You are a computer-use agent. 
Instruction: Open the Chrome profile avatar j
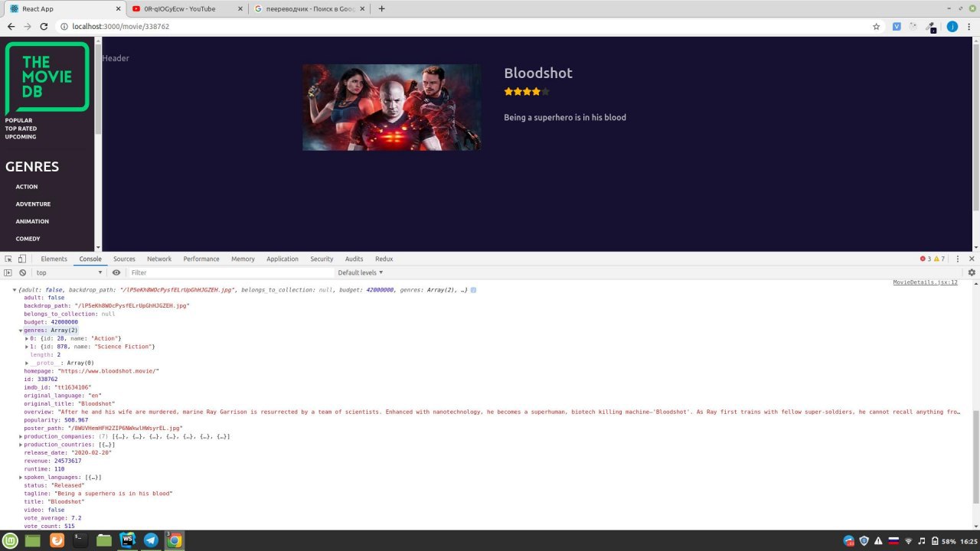pos(952,26)
